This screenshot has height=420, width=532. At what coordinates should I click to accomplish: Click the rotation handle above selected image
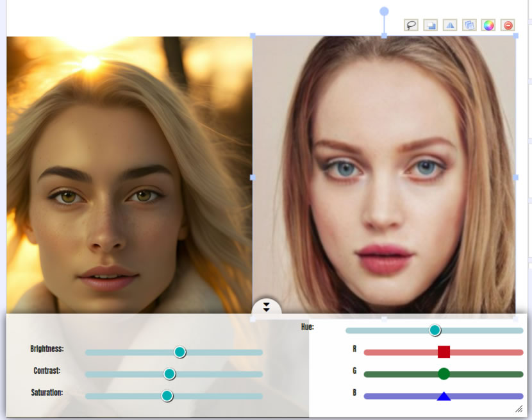(x=384, y=12)
